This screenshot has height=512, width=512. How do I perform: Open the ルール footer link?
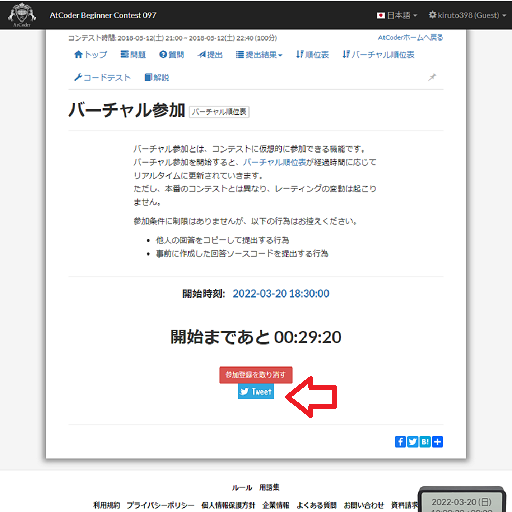242,488
